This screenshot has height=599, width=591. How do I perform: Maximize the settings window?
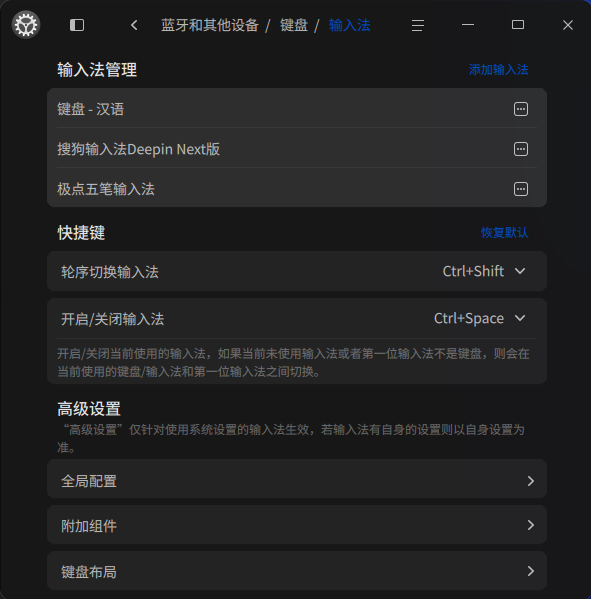(x=518, y=25)
